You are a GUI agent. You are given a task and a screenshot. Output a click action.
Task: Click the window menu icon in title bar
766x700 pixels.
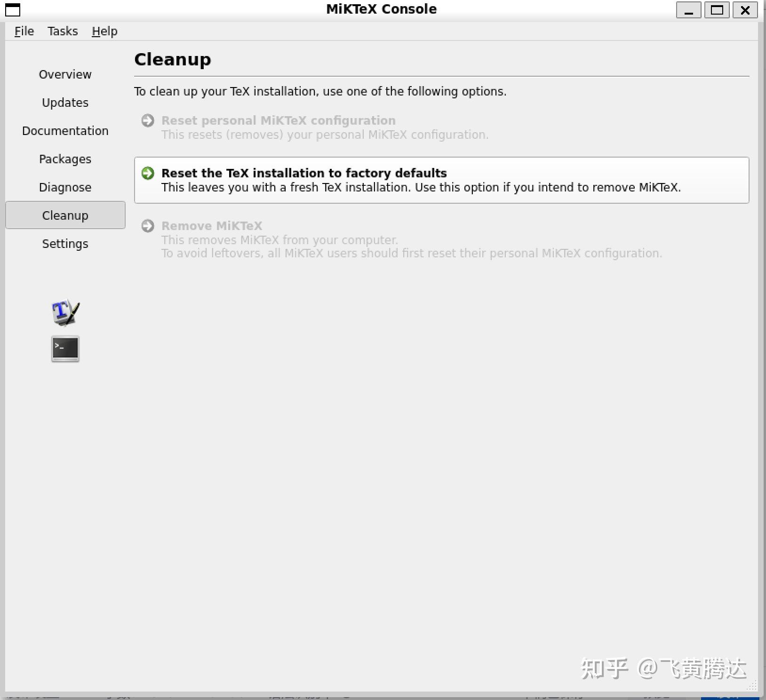tap(13, 10)
